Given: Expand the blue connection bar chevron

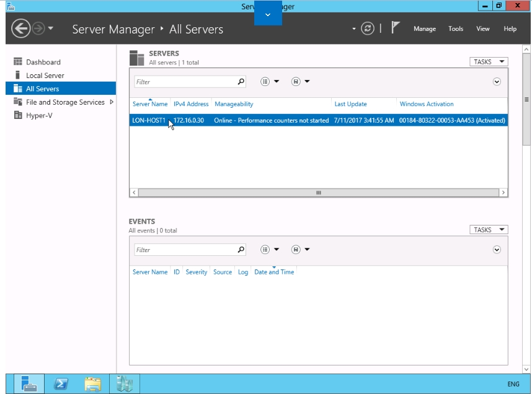Looking at the screenshot, I should coord(268,15).
